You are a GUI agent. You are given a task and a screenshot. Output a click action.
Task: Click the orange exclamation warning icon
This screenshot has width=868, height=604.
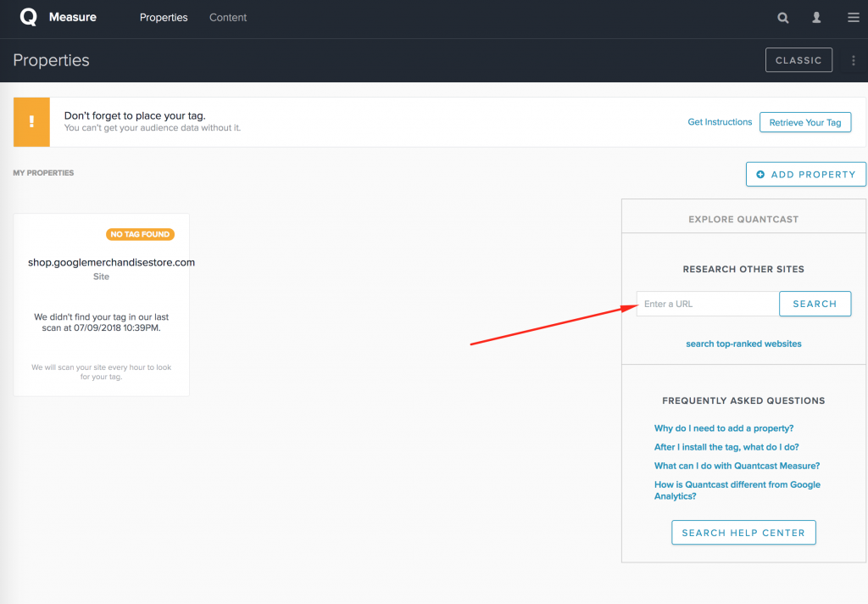tap(32, 122)
